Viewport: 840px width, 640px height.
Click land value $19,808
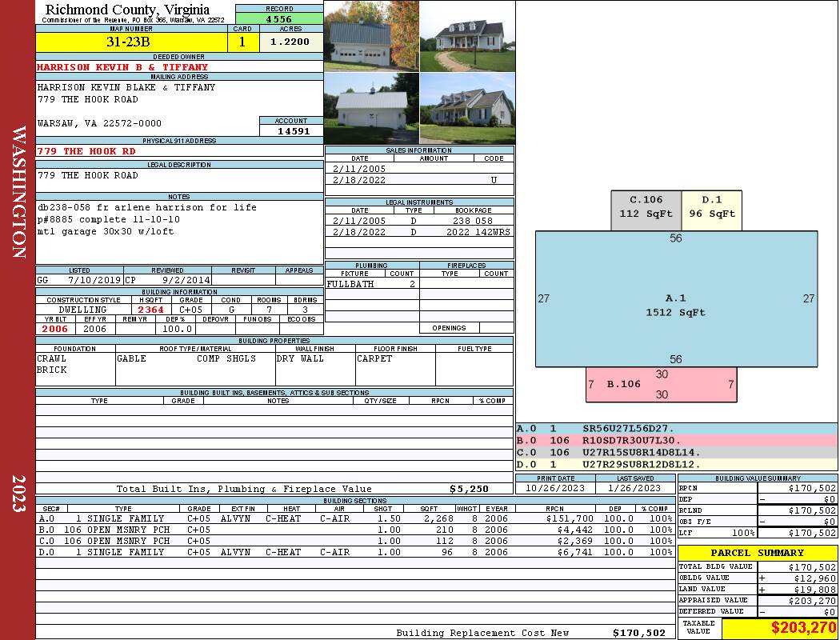point(815,589)
